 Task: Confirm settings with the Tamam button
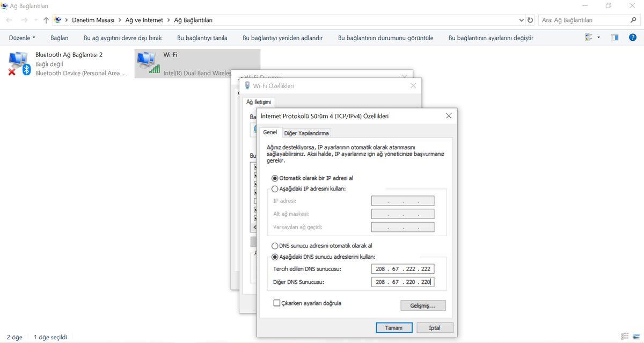click(x=394, y=327)
